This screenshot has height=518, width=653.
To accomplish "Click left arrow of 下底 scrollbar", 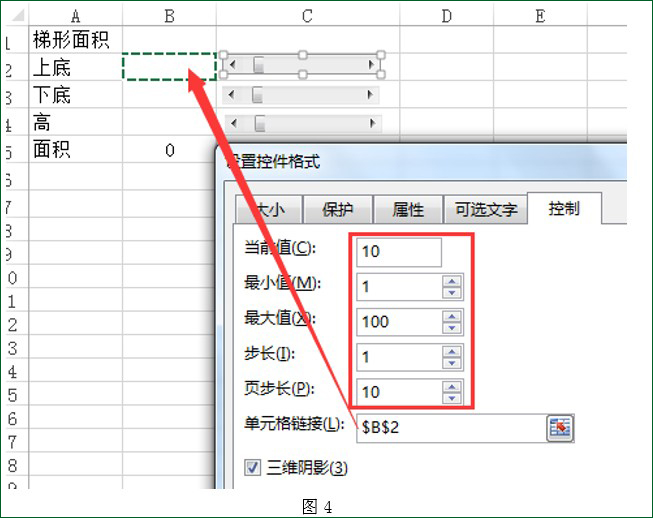I will (231, 95).
